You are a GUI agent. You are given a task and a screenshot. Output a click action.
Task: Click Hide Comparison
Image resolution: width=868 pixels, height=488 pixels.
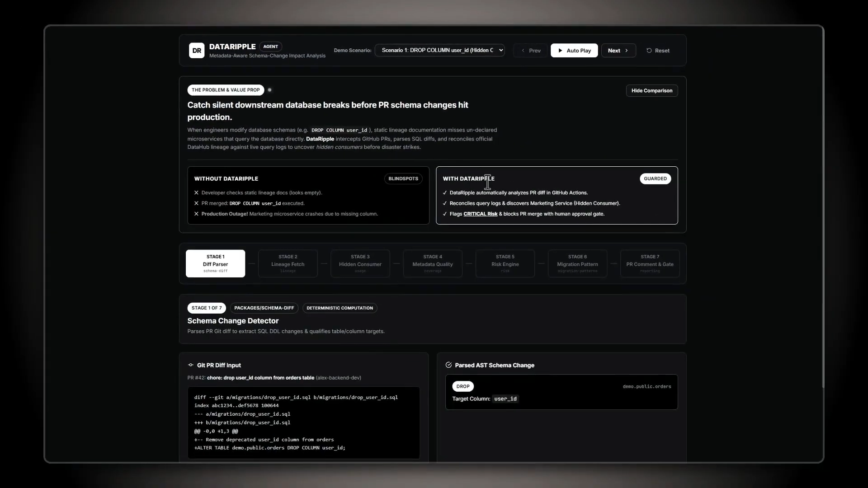click(652, 91)
